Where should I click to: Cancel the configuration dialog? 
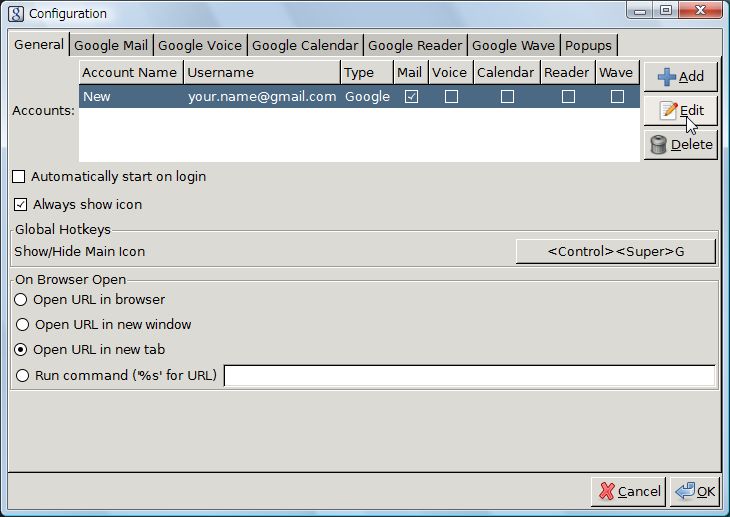(x=628, y=491)
